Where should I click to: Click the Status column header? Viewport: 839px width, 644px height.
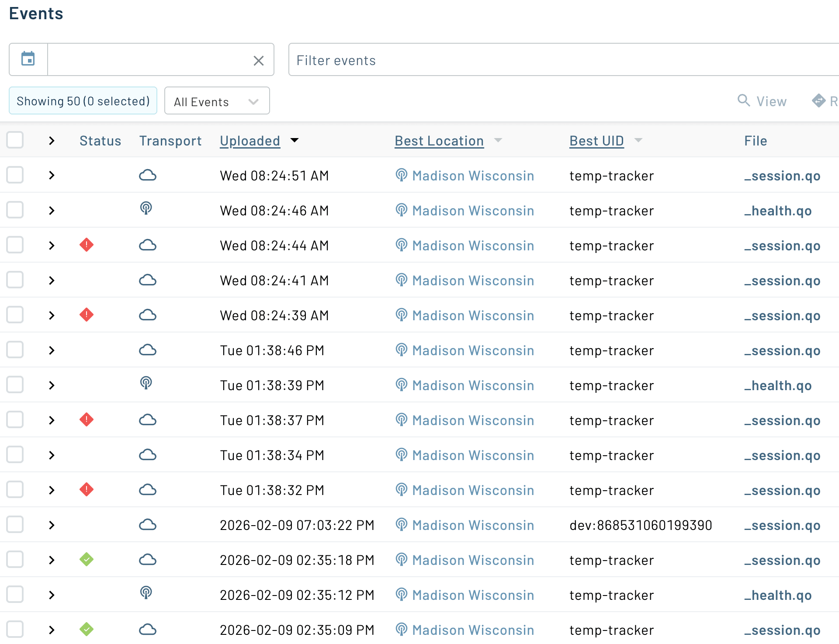tap(100, 141)
